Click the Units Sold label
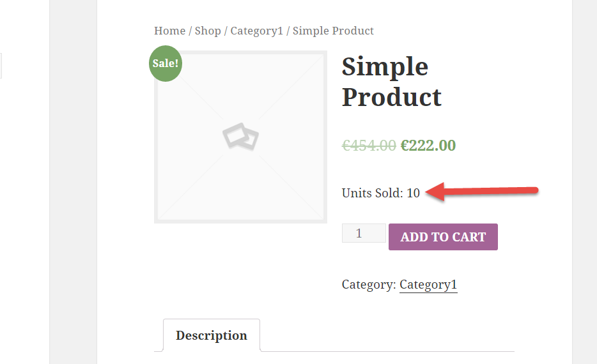597x364 pixels. coord(372,193)
